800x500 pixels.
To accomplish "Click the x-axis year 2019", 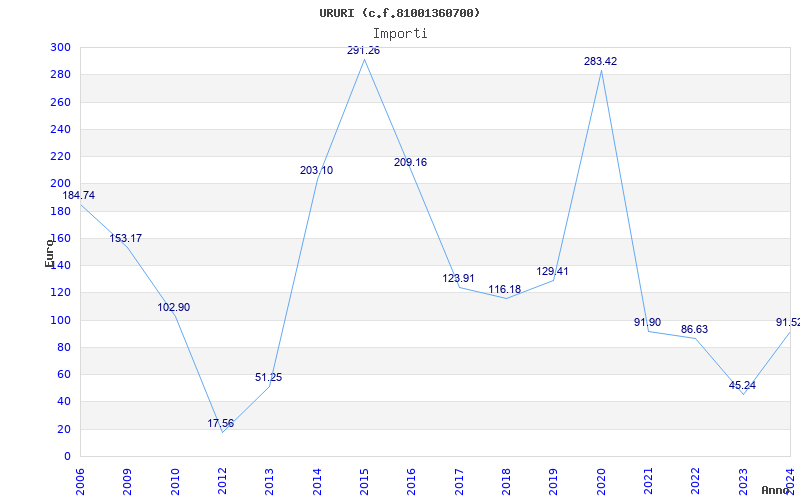I will click(554, 482).
